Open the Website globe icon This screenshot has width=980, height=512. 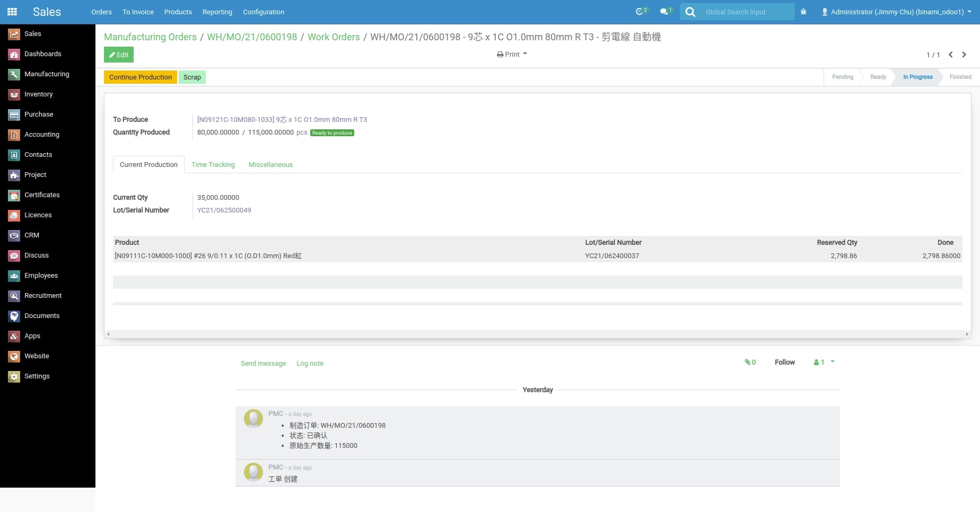tap(14, 356)
